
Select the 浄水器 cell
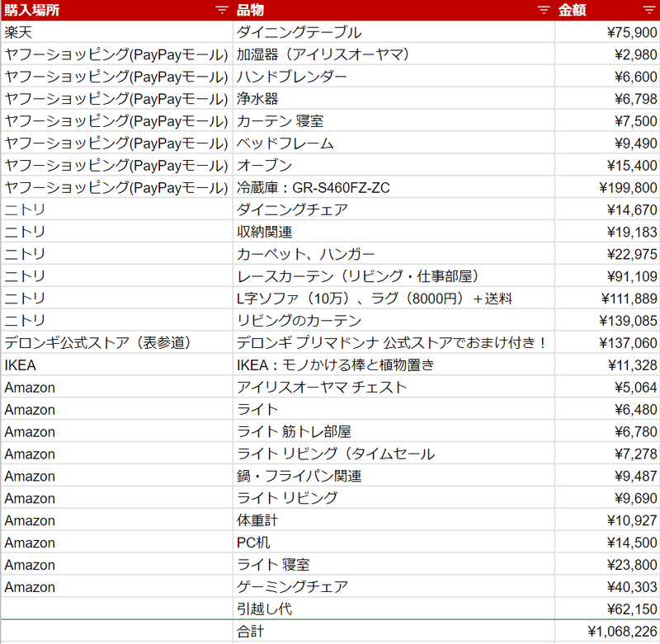[x=394, y=99]
